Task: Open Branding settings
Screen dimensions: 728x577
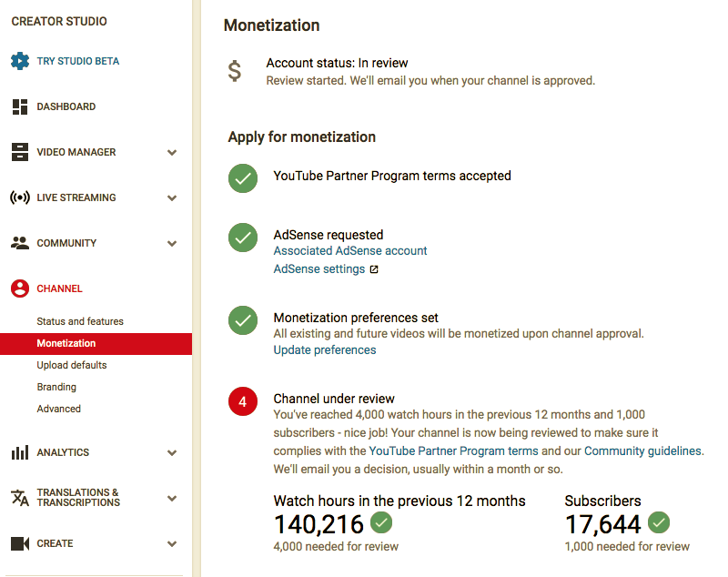Action: [x=56, y=387]
